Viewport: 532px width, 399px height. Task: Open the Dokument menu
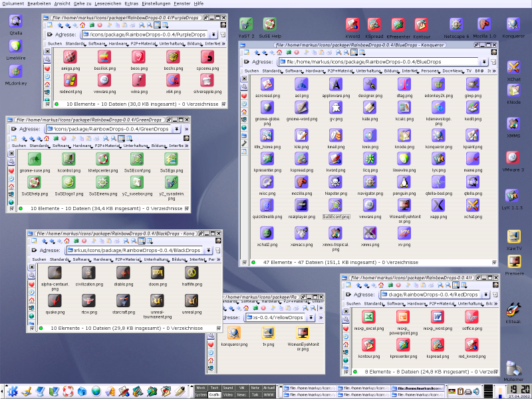13,3
